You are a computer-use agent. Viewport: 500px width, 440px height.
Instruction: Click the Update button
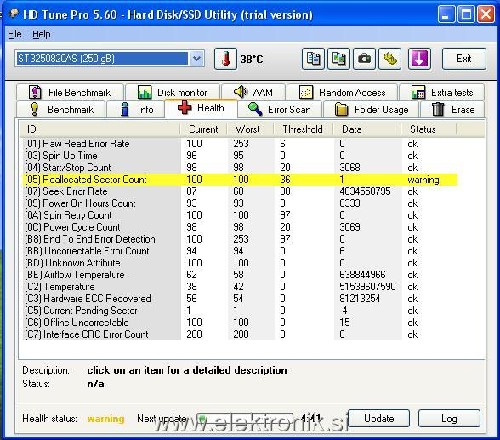(379, 418)
